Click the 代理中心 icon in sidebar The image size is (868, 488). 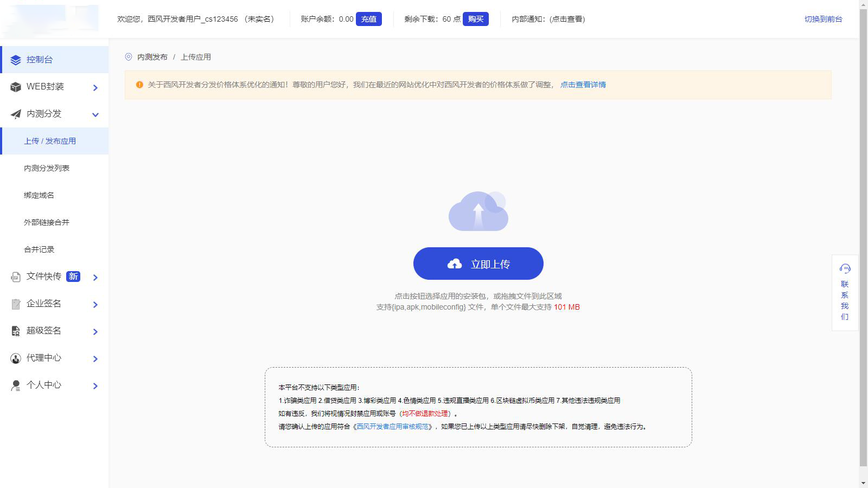click(x=16, y=358)
